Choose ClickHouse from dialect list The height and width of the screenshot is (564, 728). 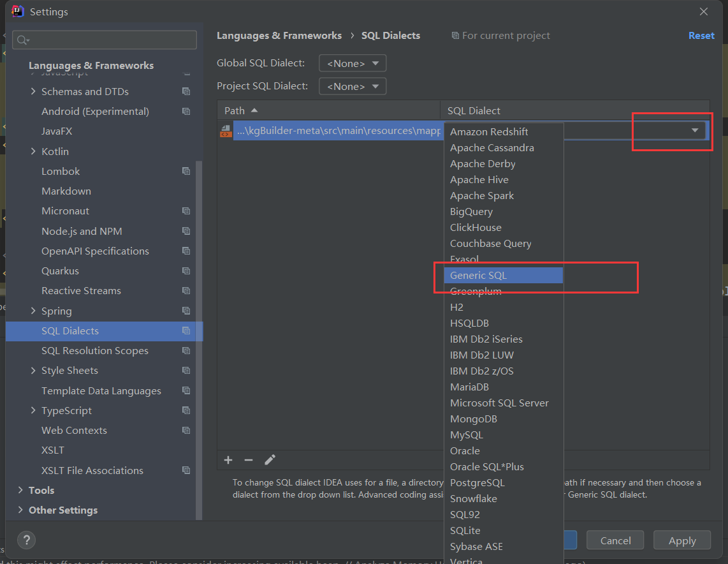pos(503,228)
